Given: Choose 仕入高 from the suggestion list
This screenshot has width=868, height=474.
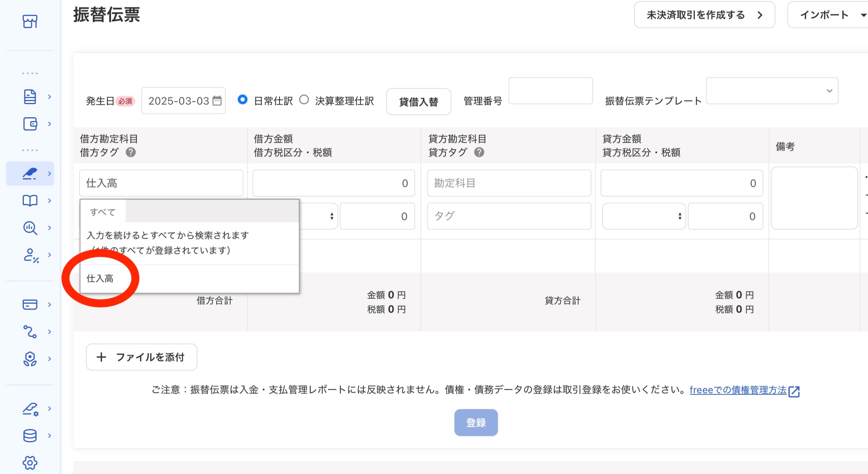Looking at the screenshot, I should pos(100,278).
